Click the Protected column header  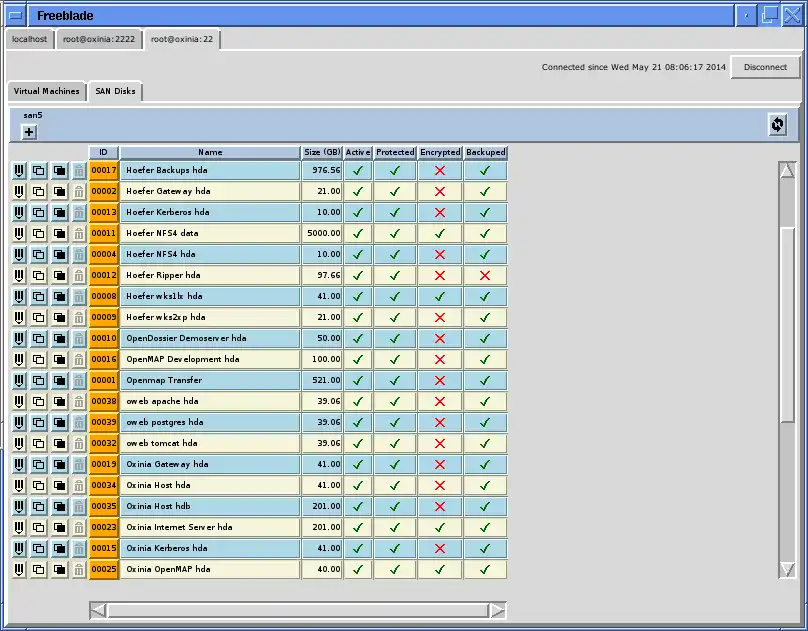pyautogui.click(x=395, y=152)
